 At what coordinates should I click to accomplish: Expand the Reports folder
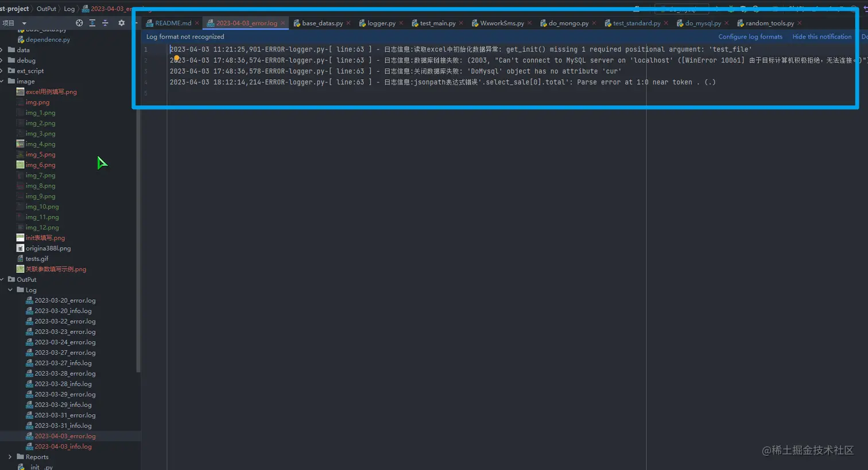pyautogui.click(x=10, y=457)
